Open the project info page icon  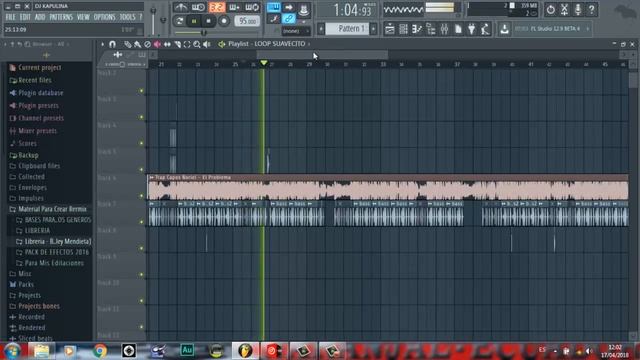tap(458, 29)
